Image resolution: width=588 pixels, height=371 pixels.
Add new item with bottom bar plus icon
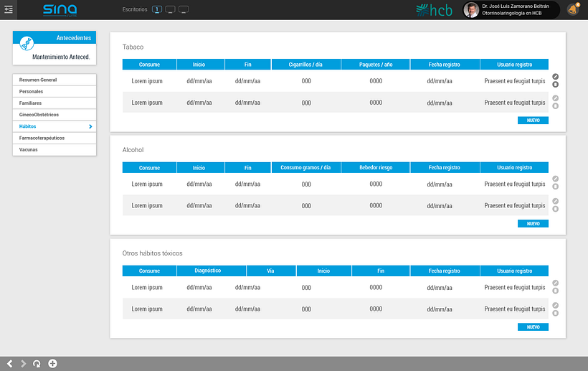tap(53, 364)
